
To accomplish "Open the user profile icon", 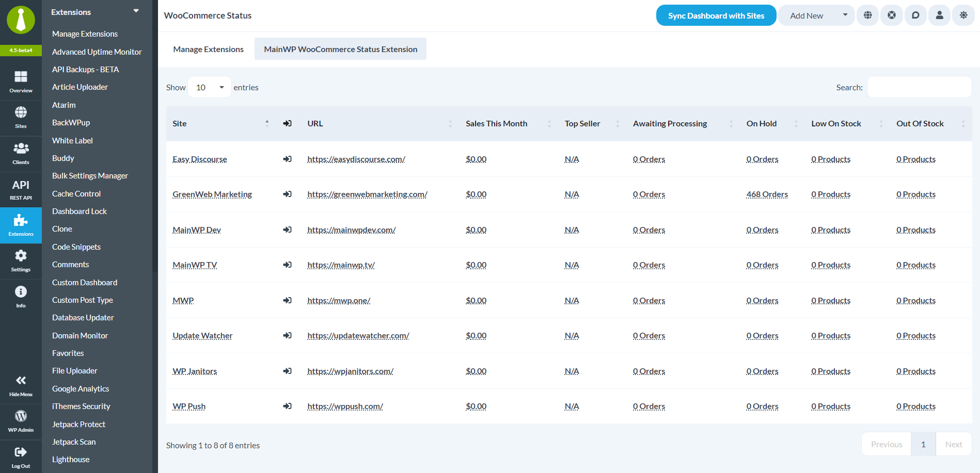I will [940, 15].
